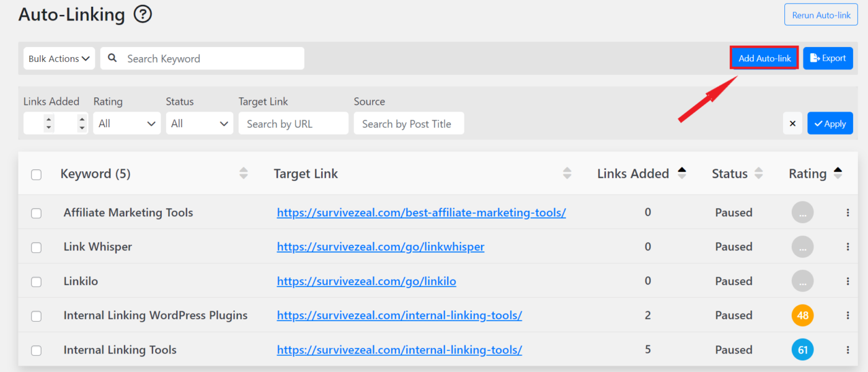Click the Add Auto-link button
The image size is (868, 372).
(x=764, y=58)
